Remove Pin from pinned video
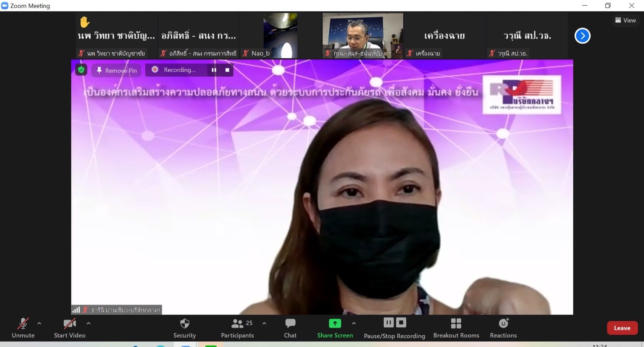 (116, 70)
